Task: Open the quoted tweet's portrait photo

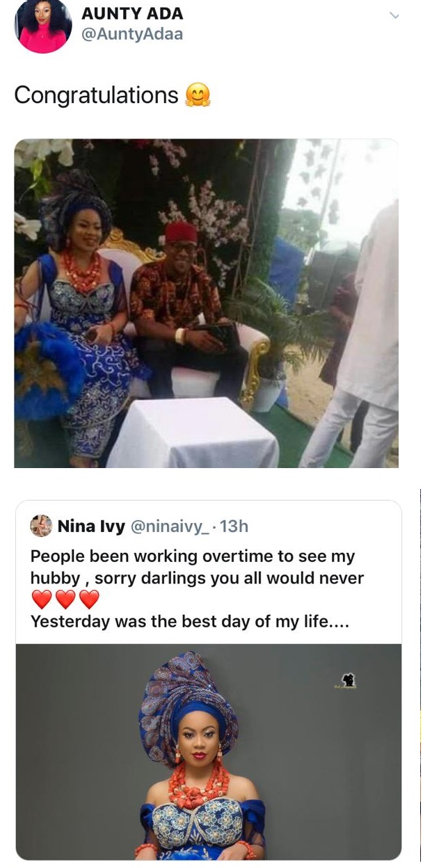Action: (208, 751)
